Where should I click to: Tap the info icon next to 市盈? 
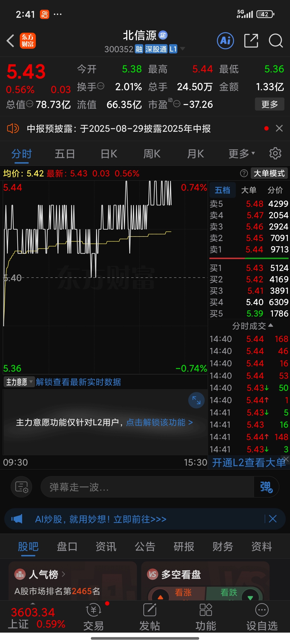coord(177,104)
